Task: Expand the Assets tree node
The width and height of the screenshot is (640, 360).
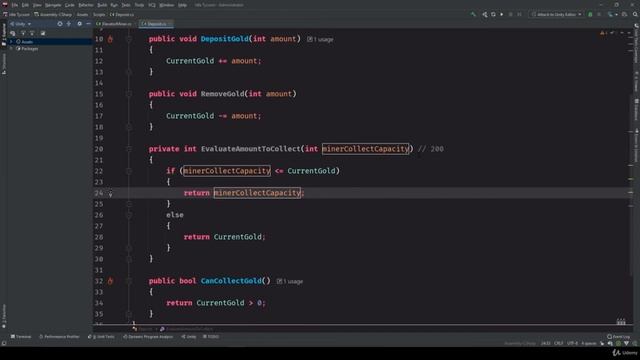Action: [11, 42]
